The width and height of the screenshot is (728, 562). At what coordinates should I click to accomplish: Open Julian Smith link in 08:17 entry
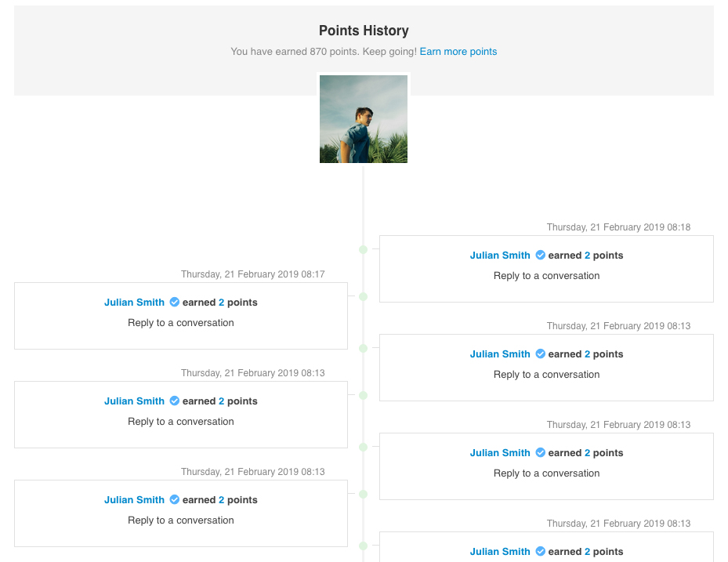tap(134, 303)
